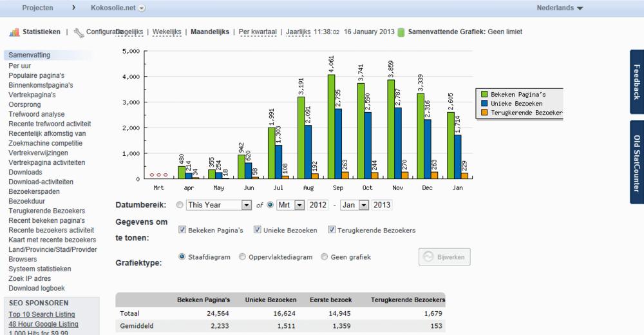Screen dimensions: 644x335
Task: Open the Statistieken section
Action: pyautogui.click(x=41, y=32)
